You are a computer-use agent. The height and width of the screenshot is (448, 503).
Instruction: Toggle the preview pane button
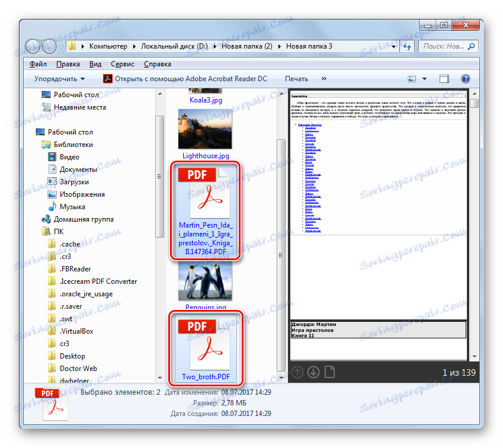coord(444,79)
